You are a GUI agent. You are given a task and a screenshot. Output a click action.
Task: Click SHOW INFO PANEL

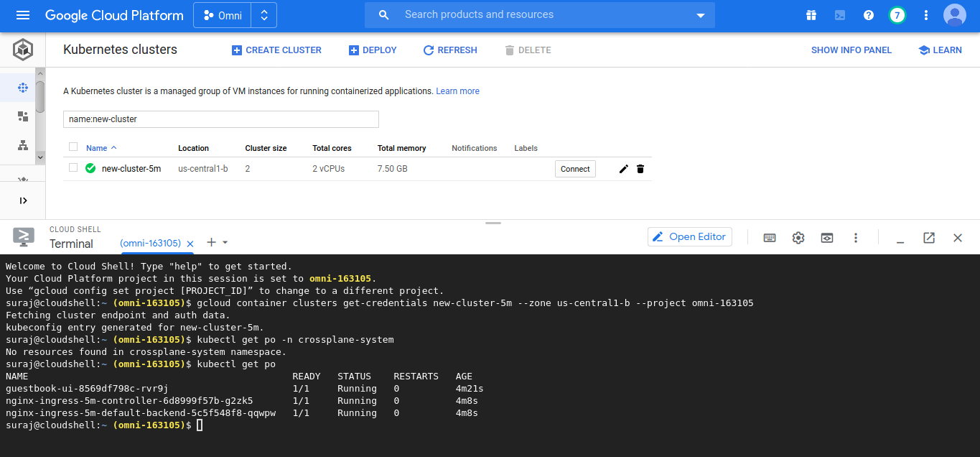(x=851, y=50)
